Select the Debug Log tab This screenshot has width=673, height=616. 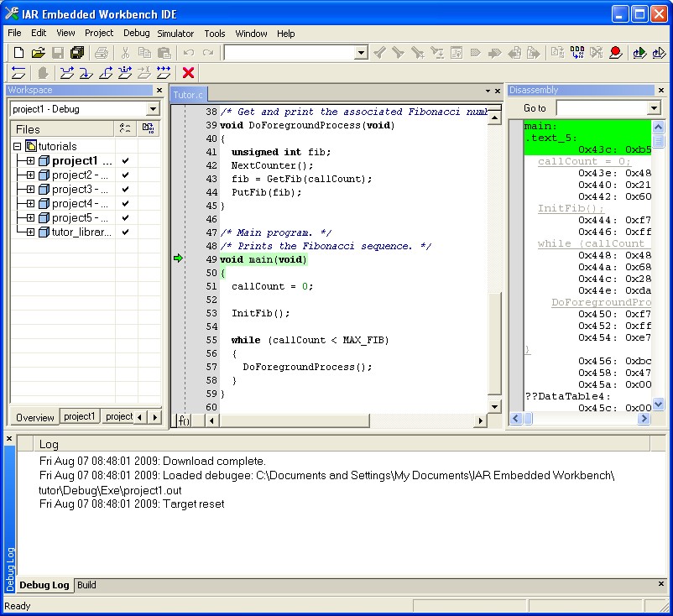click(x=44, y=585)
